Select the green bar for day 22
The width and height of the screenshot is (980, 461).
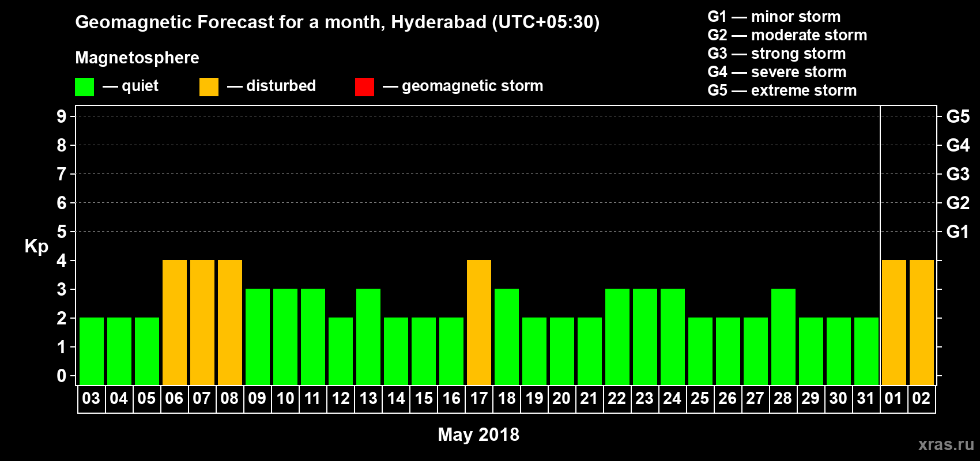617,337
